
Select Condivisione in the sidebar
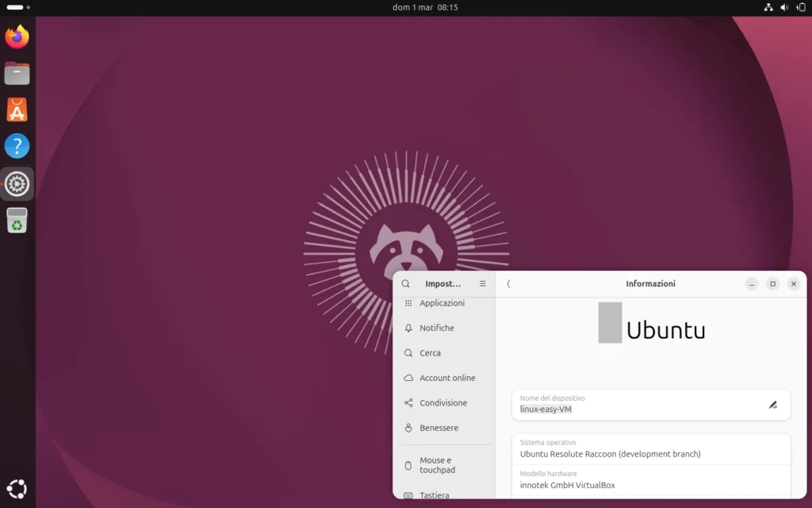click(x=444, y=402)
